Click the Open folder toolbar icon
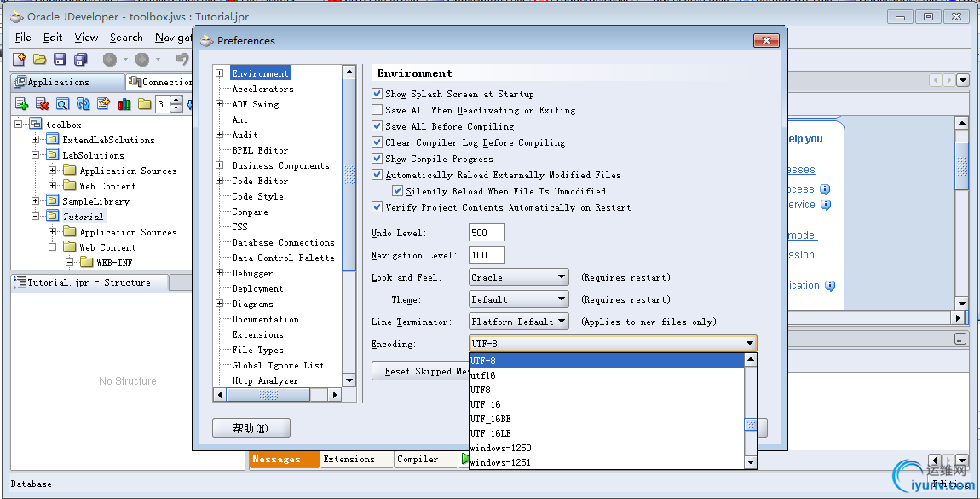 tap(39, 59)
